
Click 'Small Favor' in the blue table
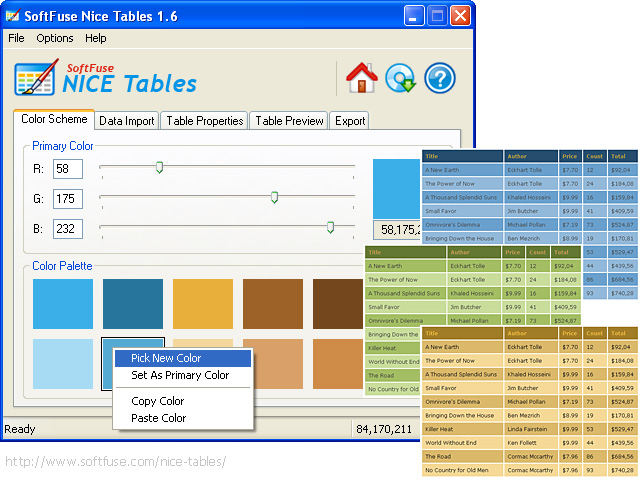pyautogui.click(x=441, y=211)
